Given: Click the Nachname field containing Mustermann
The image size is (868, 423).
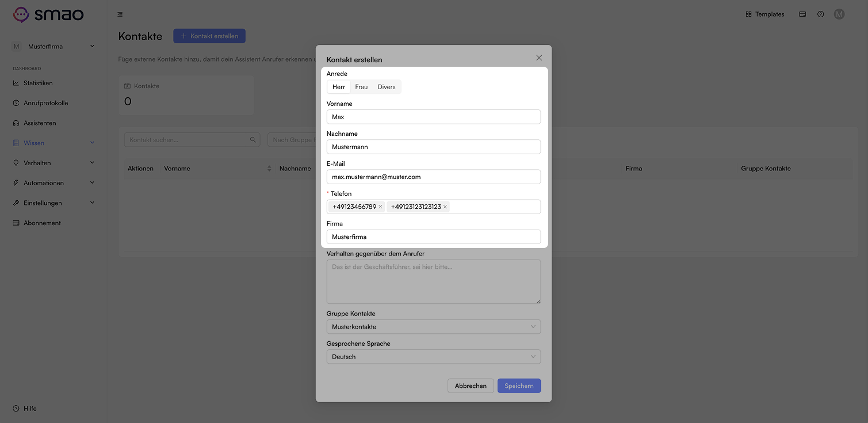Looking at the screenshot, I should (434, 147).
